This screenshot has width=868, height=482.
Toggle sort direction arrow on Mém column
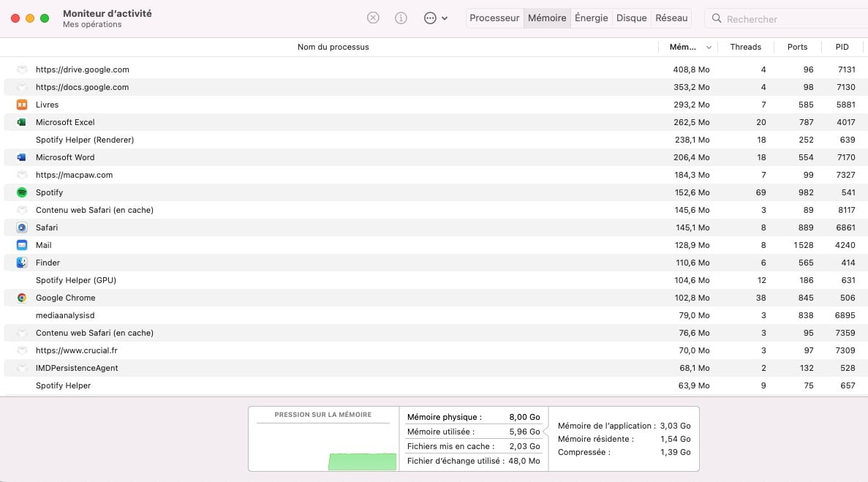click(x=709, y=48)
